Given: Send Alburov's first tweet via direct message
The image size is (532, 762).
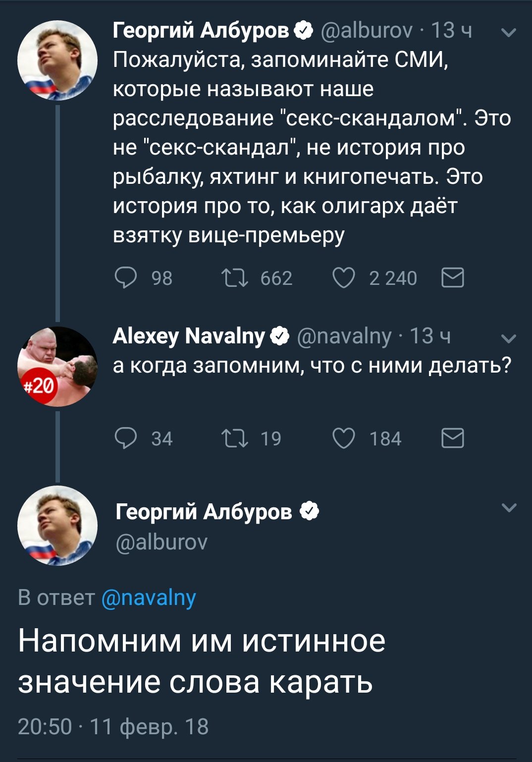Looking at the screenshot, I should point(452,278).
